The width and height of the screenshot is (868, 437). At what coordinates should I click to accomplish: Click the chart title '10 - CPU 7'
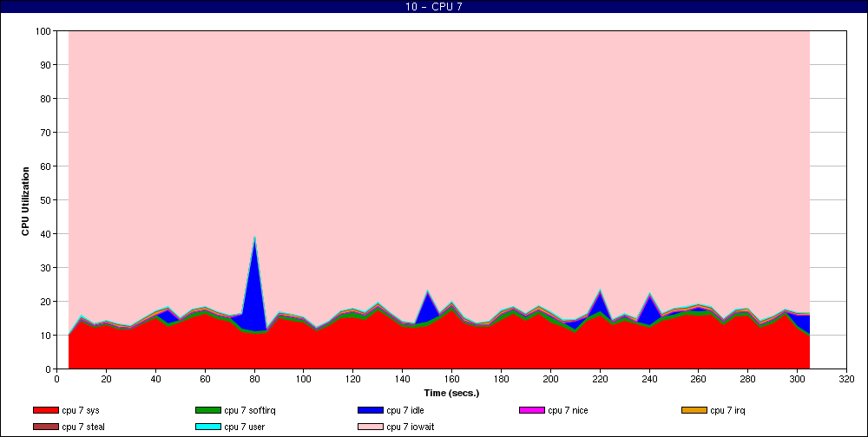pos(433,7)
